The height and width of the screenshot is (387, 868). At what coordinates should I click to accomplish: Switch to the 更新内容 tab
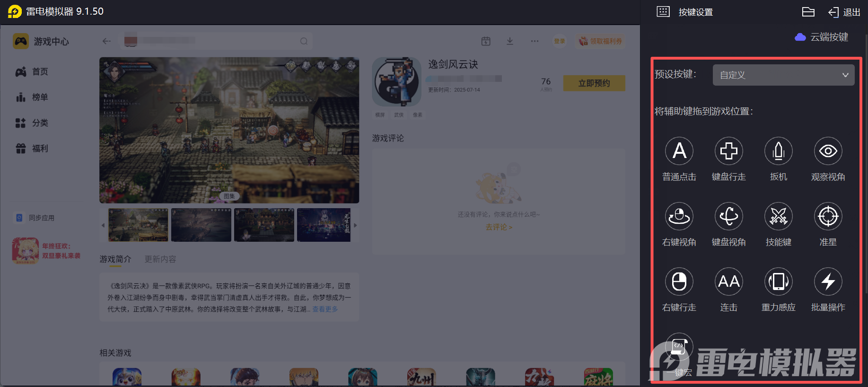pyautogui.click(x=160, y=259)
